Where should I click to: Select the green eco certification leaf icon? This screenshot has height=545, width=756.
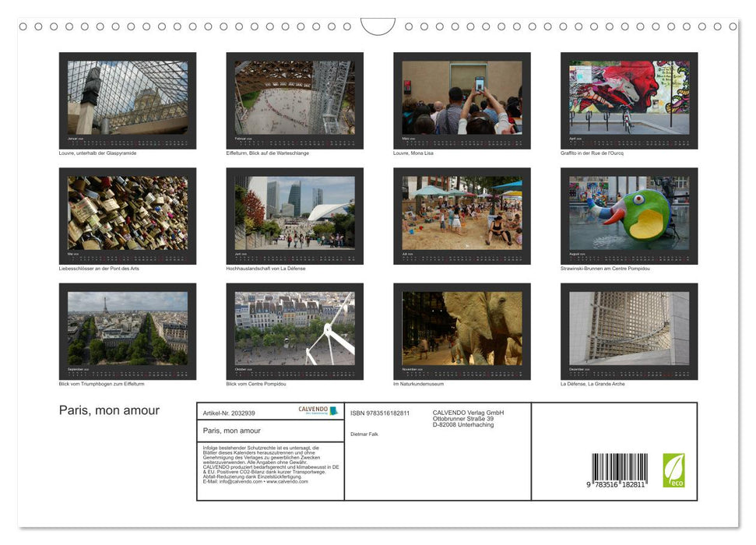click(x=676, y=469)
